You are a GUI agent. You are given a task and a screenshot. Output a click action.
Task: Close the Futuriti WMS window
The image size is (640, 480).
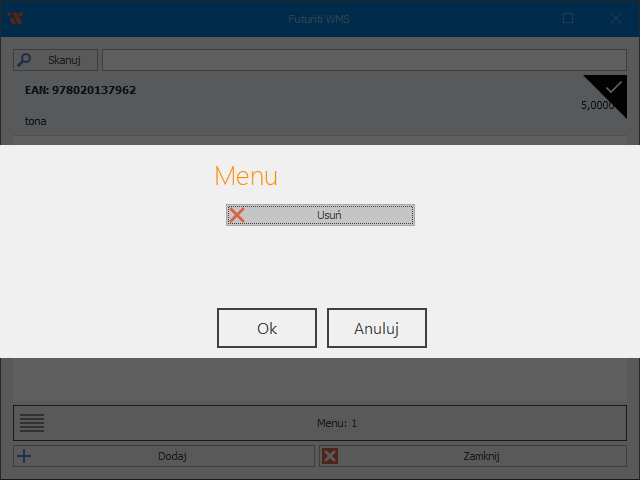(616, 18)
